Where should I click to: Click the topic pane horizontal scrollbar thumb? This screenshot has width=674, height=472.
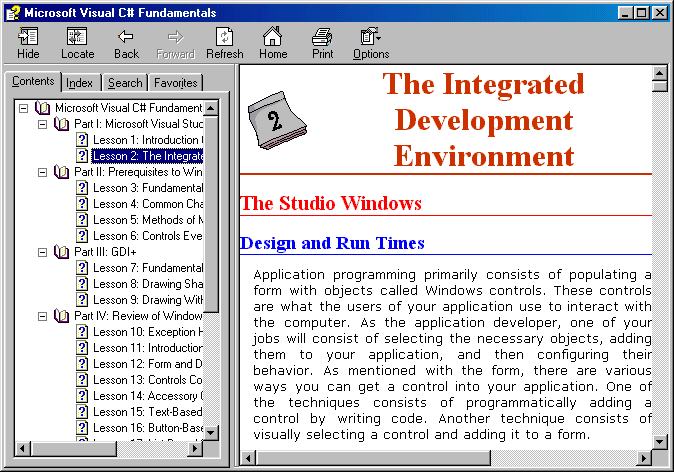click(373, 458)
